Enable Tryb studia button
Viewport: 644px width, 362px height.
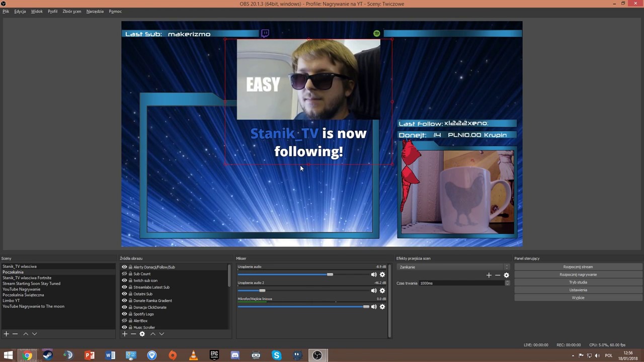tap(578, 282)
